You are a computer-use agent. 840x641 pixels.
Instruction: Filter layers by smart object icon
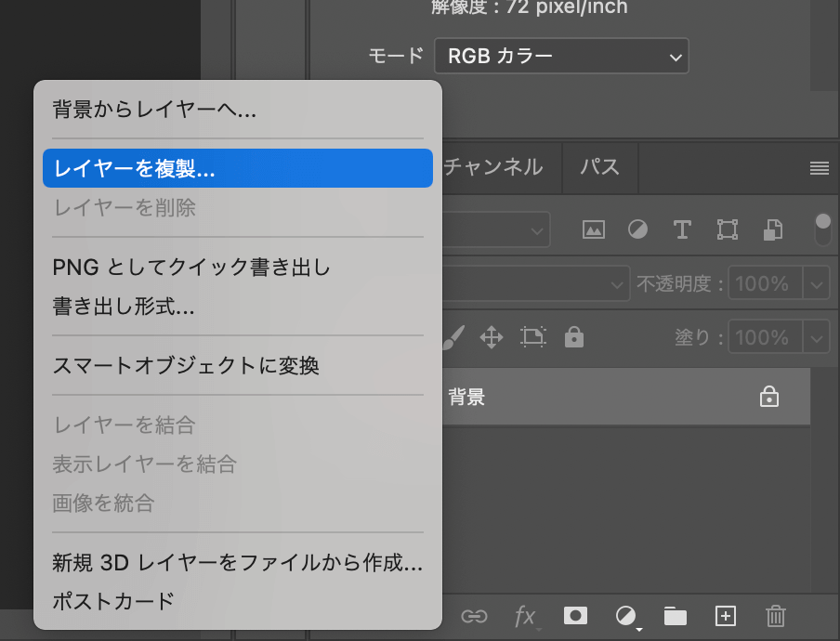[773, 229]
